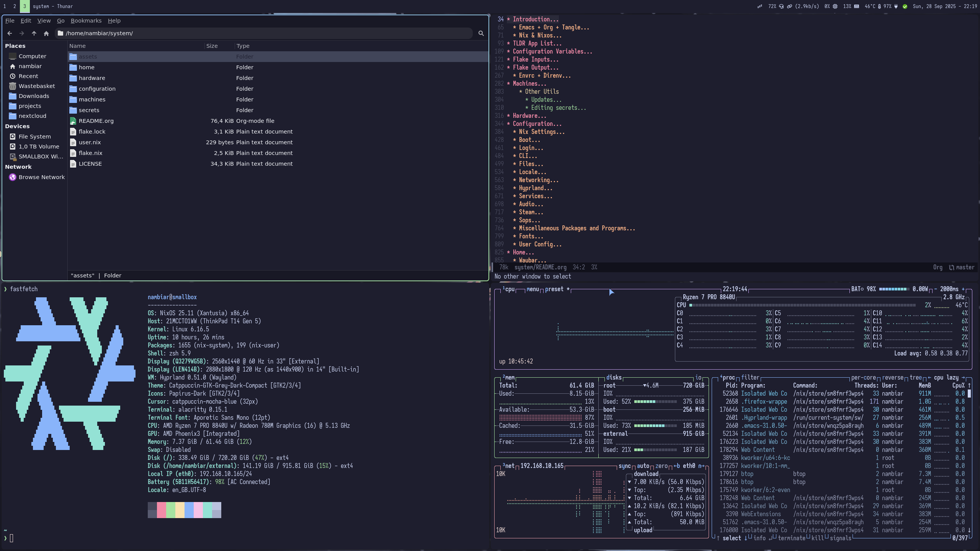Open the home folder via Thunar's home icon
Screen dimensions: 980x551
[46, 33]
